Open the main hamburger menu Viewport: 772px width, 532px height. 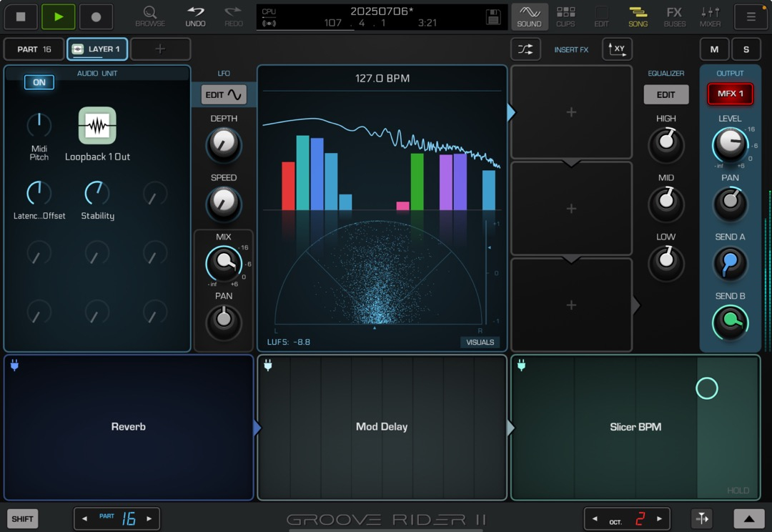(x=751, y=16)
